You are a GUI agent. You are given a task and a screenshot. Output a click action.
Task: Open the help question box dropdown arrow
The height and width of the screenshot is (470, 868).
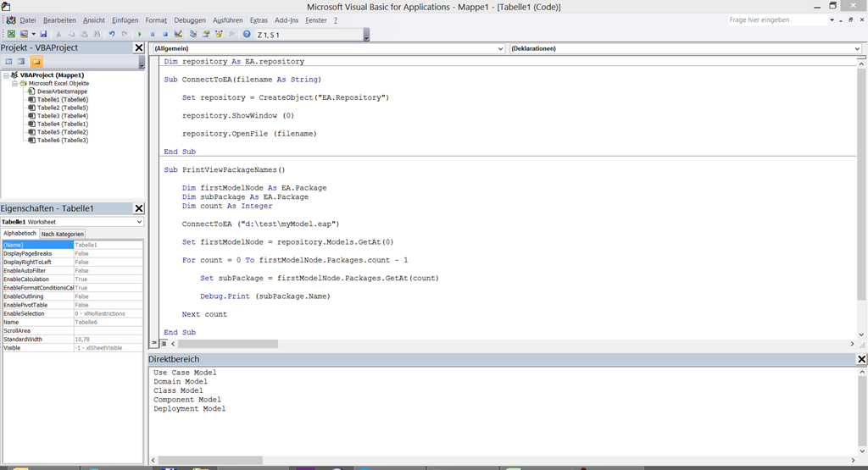[x=832, y=20]
